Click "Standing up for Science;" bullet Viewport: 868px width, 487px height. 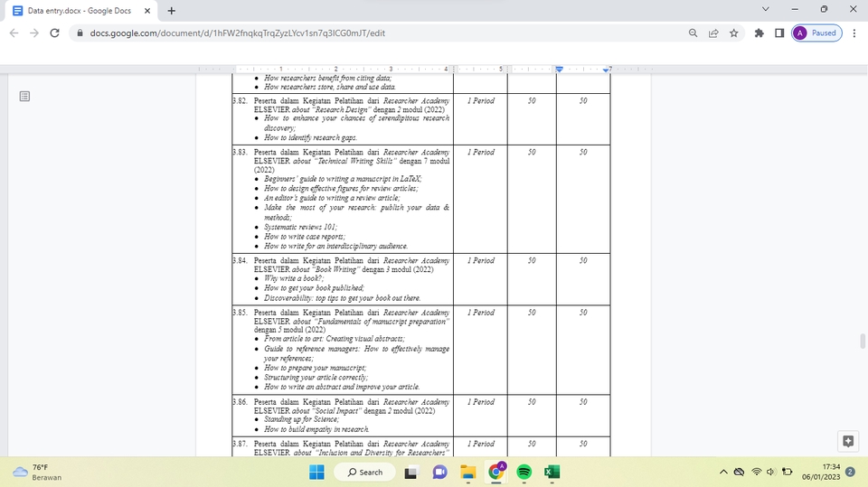tap(301, 419)
